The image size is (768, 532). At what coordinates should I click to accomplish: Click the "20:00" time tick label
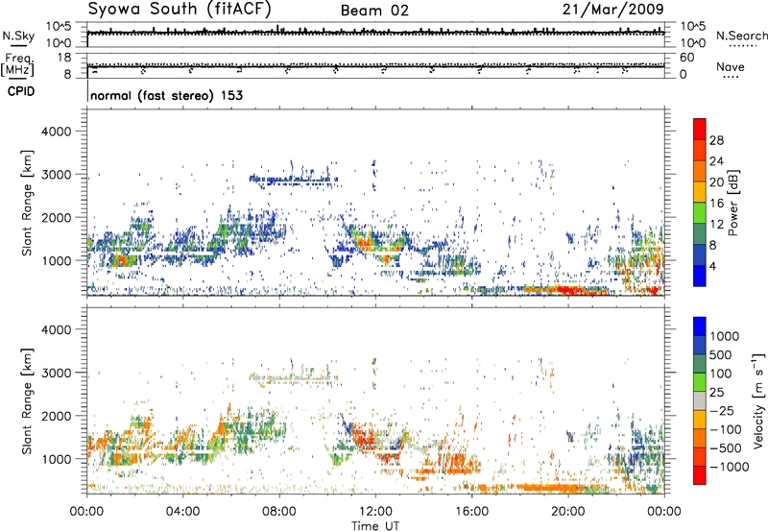(567, 512)
